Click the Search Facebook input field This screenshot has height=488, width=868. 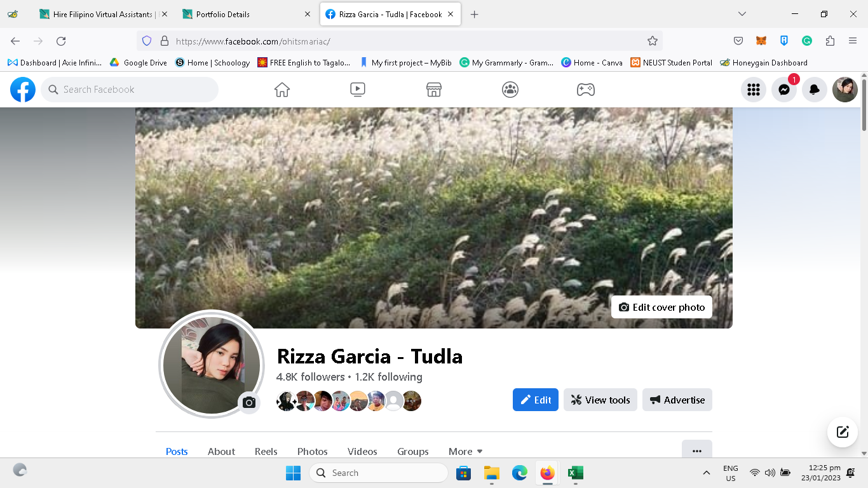tap(130, 90)
